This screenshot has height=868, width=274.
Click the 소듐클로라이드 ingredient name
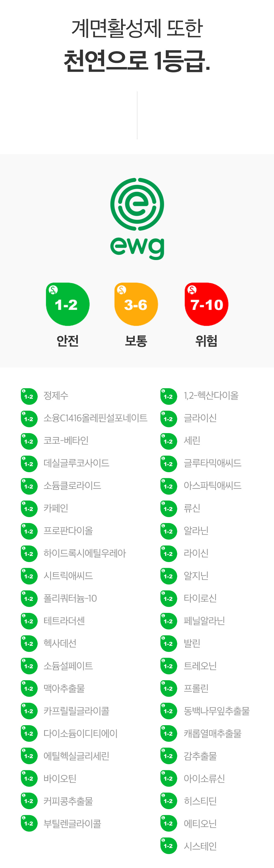point(72,486)
